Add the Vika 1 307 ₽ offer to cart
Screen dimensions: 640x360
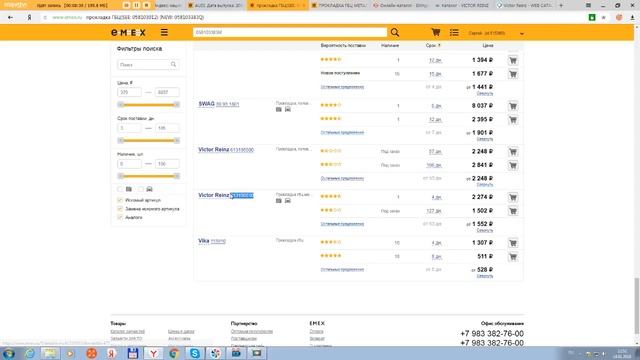[x=513, y=243]
